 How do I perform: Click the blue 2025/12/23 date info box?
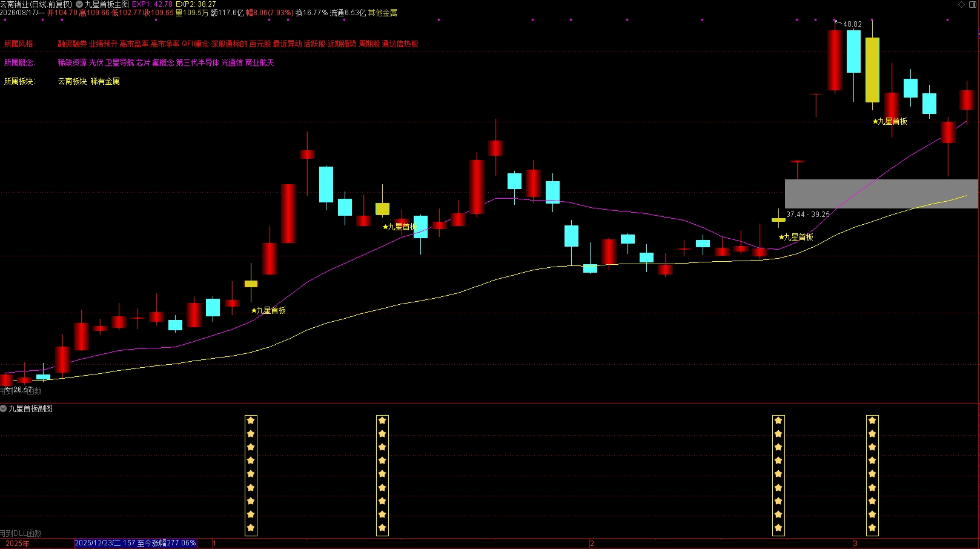[135, 543]
